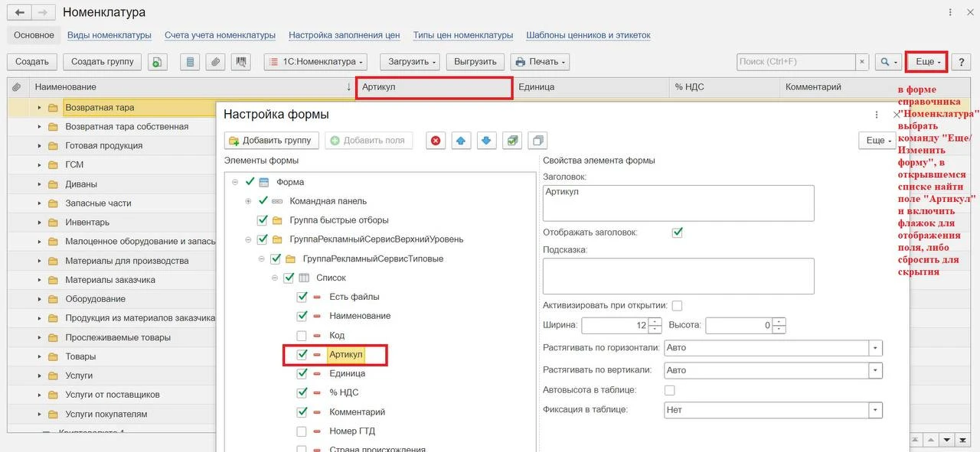Image resolution: width=980 pixels, height=452 pixels.
Task: Click the Выгрузить button
Action: click(x=475, y=62)
